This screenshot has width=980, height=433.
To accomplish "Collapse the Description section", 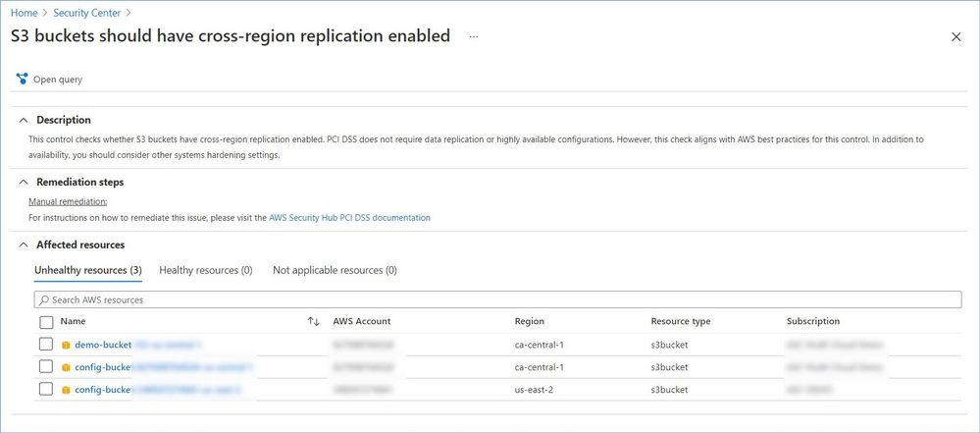I will (24, 120).
